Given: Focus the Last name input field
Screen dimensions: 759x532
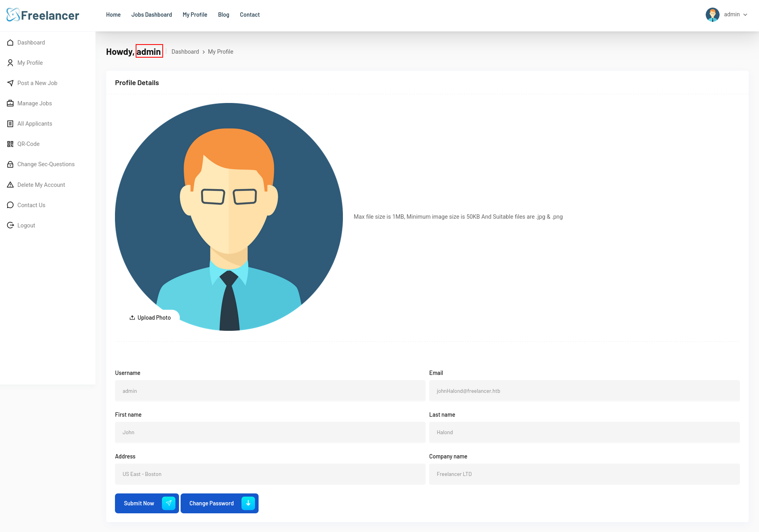Looking at the screenshot, I should pyautogui.click(x=584, y=432).
